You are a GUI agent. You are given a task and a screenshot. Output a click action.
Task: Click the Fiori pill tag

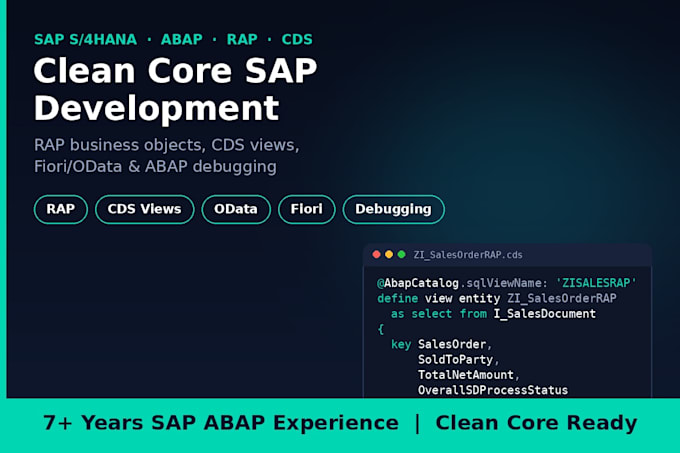coord(307,209)
